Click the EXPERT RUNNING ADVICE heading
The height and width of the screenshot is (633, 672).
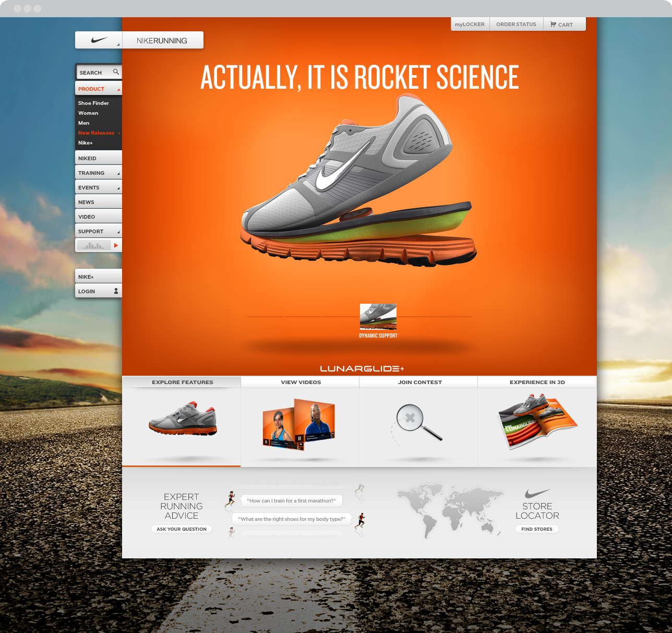(x=182, y=506)
